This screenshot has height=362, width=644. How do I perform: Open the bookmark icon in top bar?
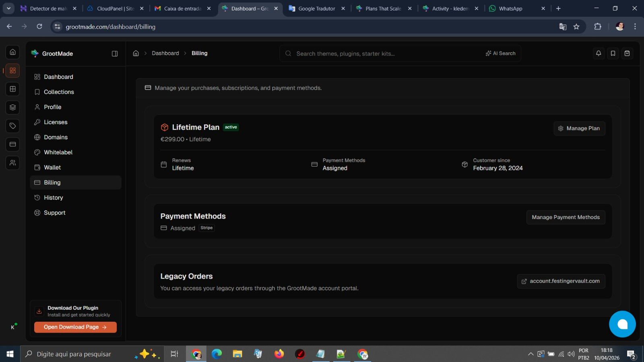[613, 53]
